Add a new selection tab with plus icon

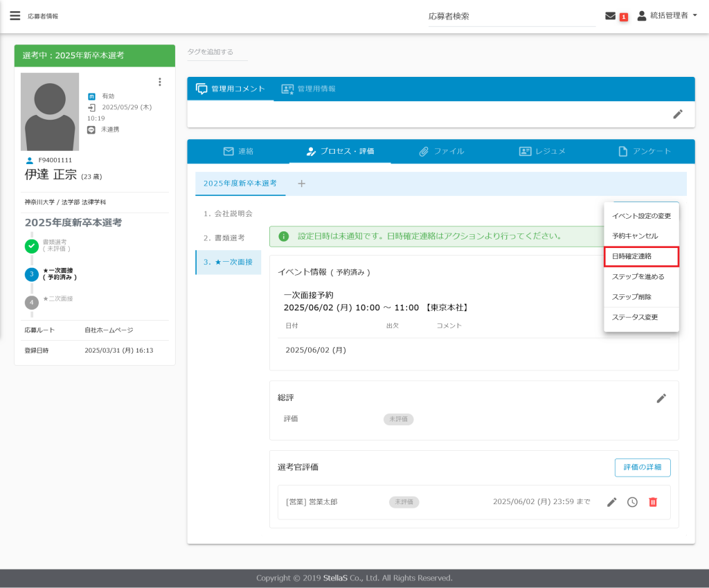[301, 184]
